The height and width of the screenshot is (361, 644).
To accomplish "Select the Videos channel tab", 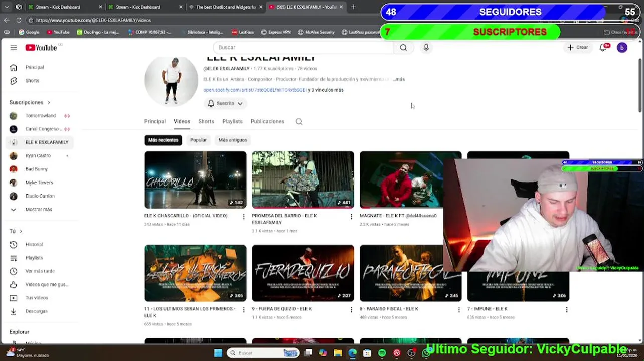I will pos(182,121).
